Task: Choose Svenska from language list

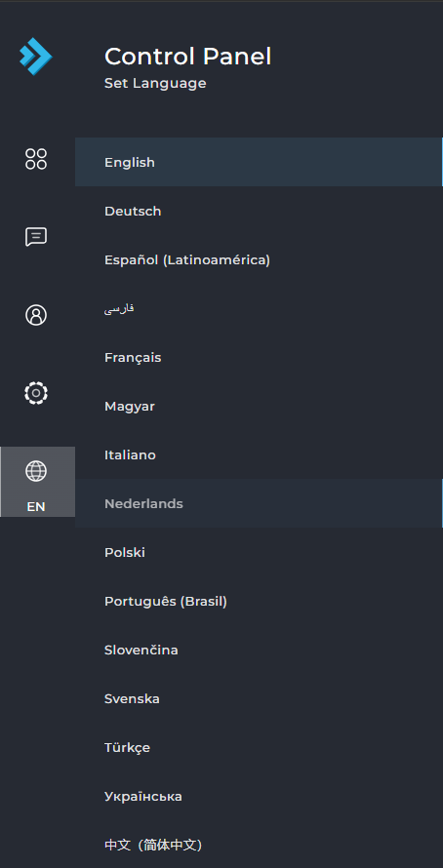Action: click(259, 698)
